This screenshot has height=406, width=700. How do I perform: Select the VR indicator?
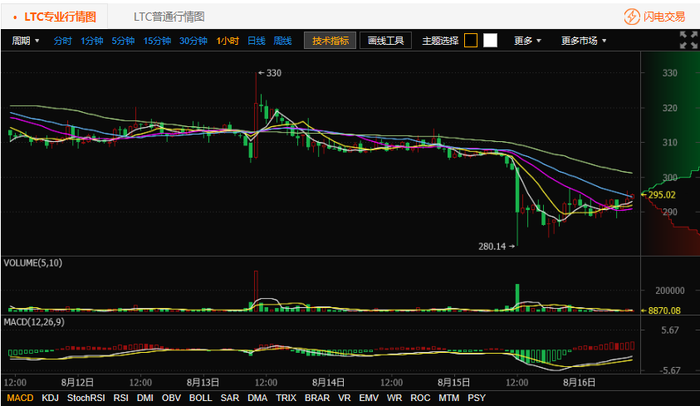pyautogui.click(x=344, y=398)
